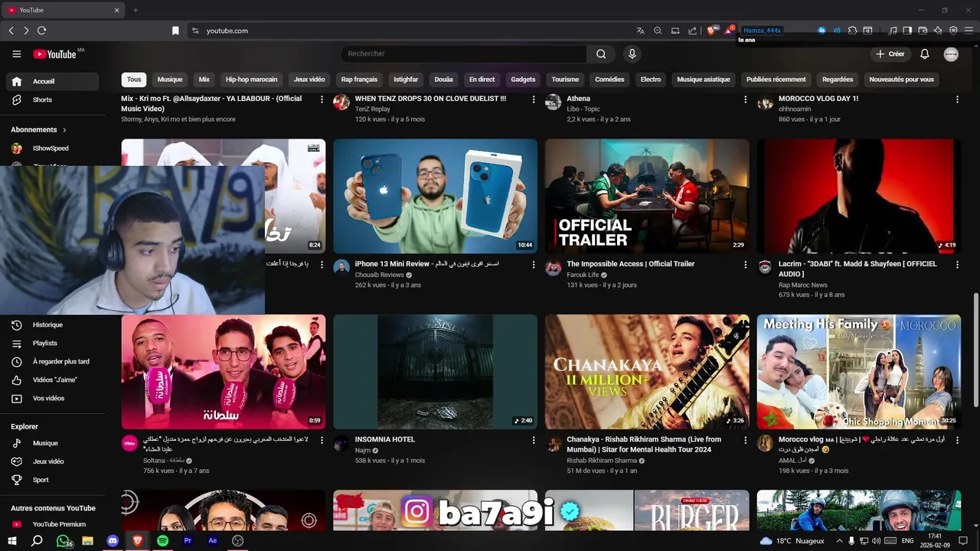The width and height of the screenshot is (980, 551).
Task: Show hidden system tray icons
Action: tap(839, 540)
